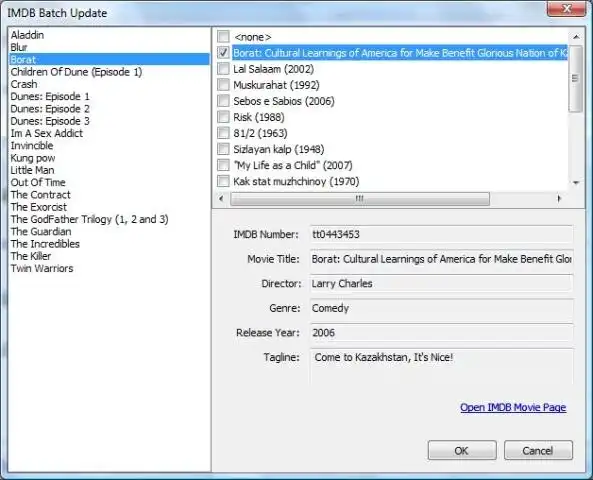
Task: Click the Movie Title field
Action: coord(441,259)
